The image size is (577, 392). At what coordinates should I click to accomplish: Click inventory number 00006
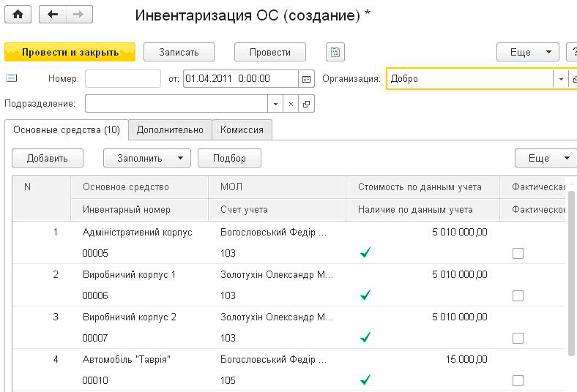point(95,295)
